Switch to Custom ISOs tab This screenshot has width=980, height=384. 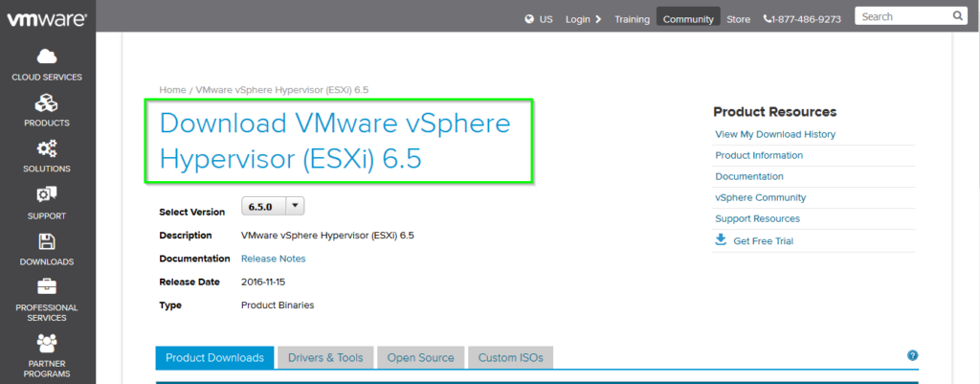tap(510, 358)
